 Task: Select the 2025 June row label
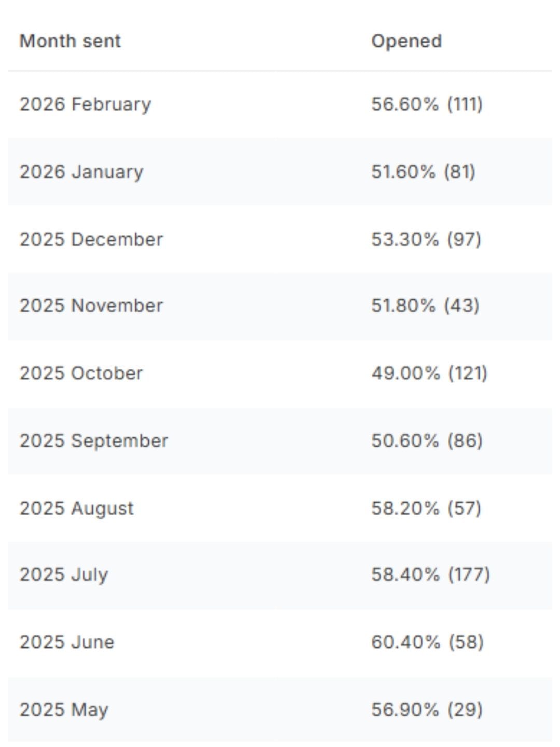pos(67,642)
